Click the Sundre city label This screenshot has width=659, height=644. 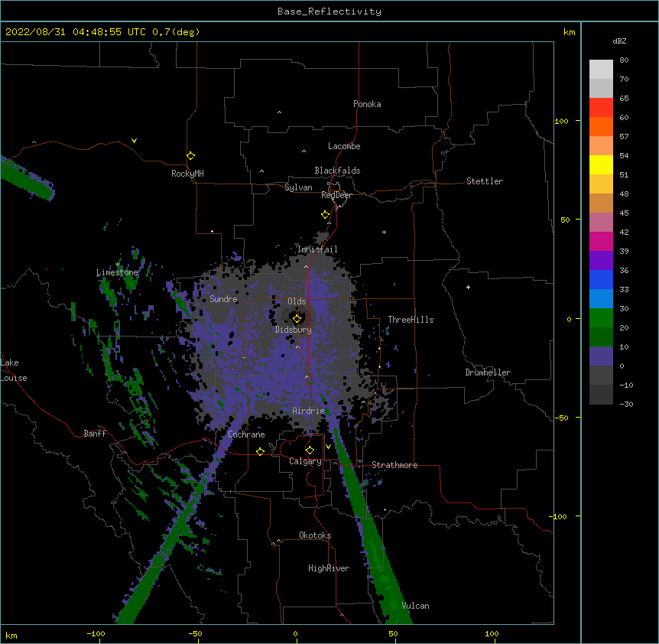click(223, 299)
